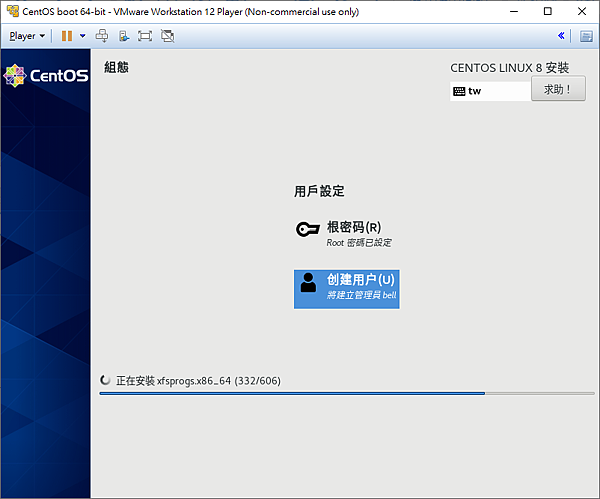Click the person icon for user creation
This screenshot has width=600, height=499.
[x=308, y=282]
